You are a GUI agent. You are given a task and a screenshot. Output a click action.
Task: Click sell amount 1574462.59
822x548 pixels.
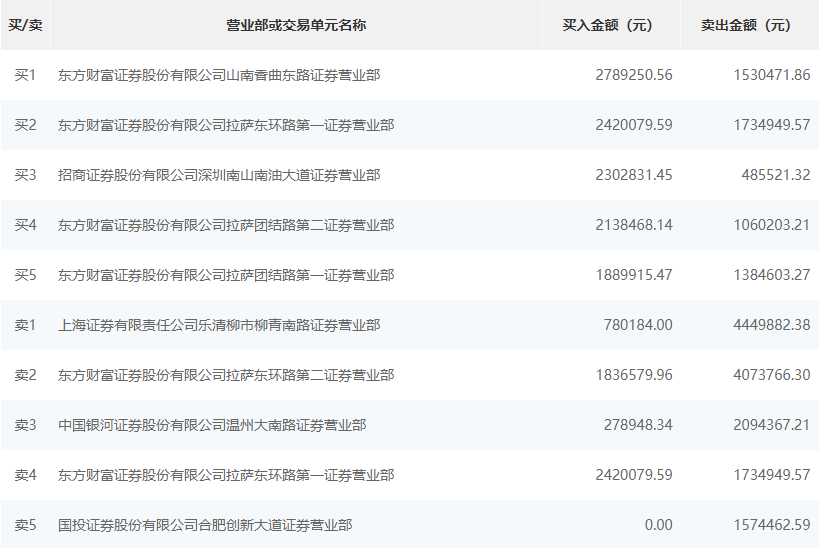tap(772, 525)
